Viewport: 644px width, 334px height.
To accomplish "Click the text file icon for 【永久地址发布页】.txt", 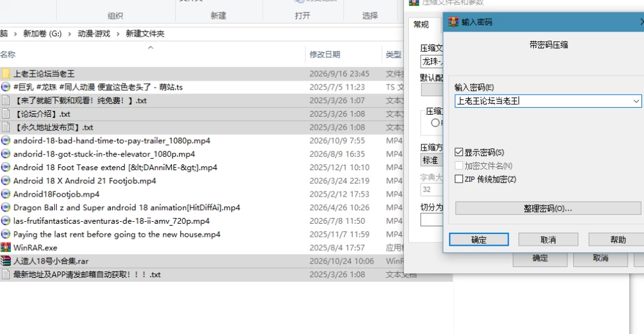I will [6, 127].
